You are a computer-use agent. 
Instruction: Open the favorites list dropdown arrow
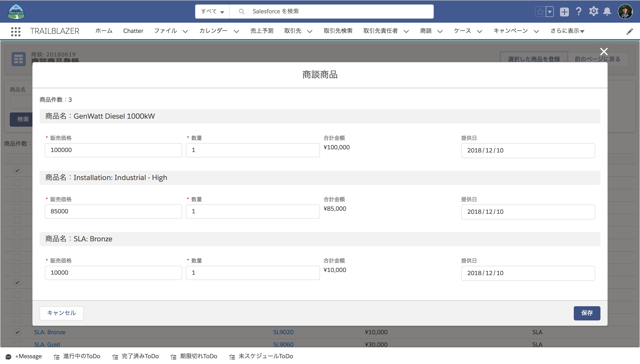(x=550, y=12)
